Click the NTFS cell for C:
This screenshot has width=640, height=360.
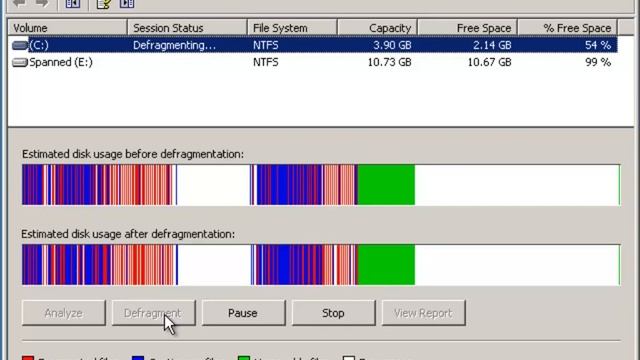(265, 45)
